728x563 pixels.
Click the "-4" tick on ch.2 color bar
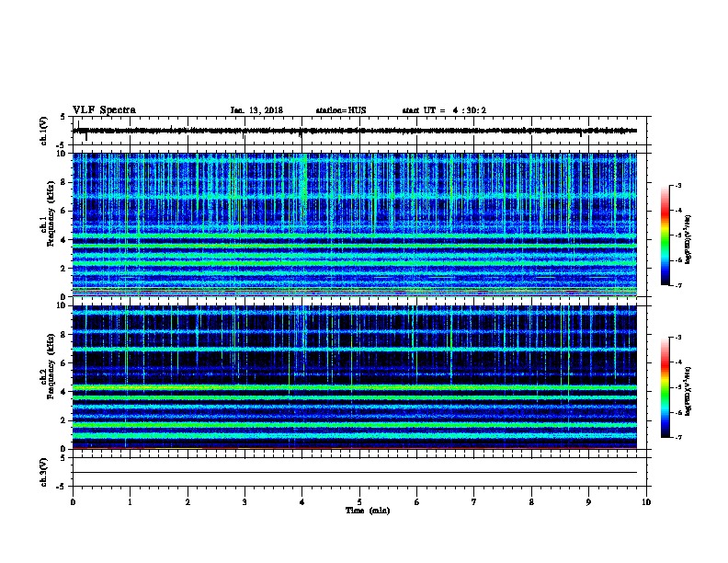coord(678,362)
